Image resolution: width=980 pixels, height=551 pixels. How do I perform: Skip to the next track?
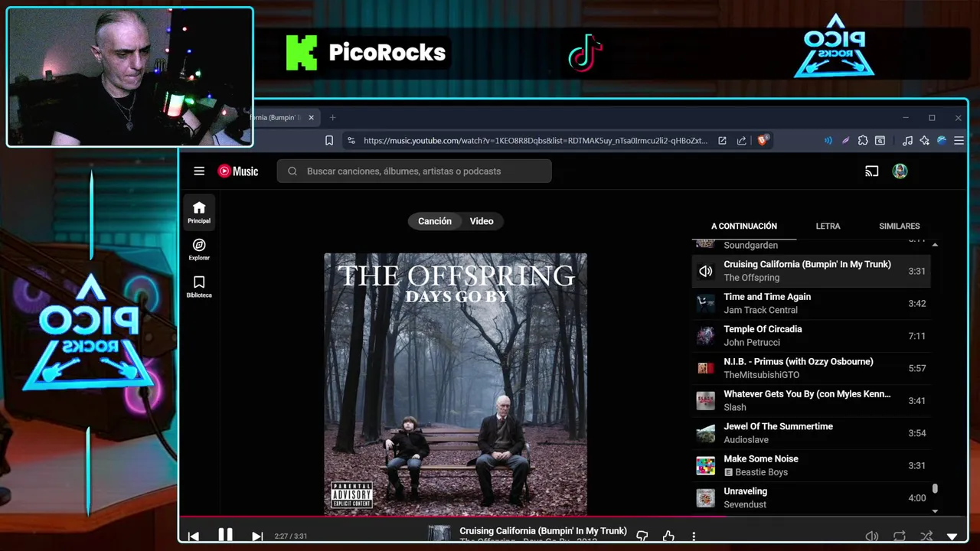pyautogui.click(x=257, y=536)
